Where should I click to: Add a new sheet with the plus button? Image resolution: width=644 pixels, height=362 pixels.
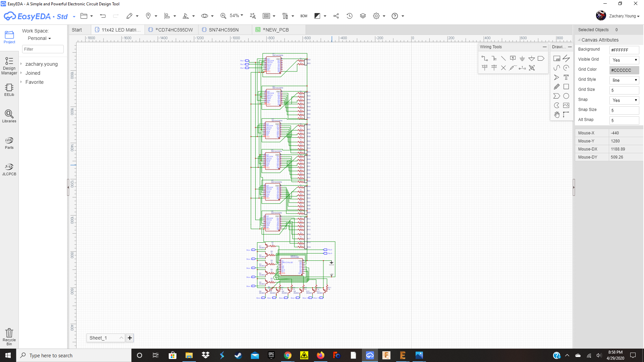[130, 338]
